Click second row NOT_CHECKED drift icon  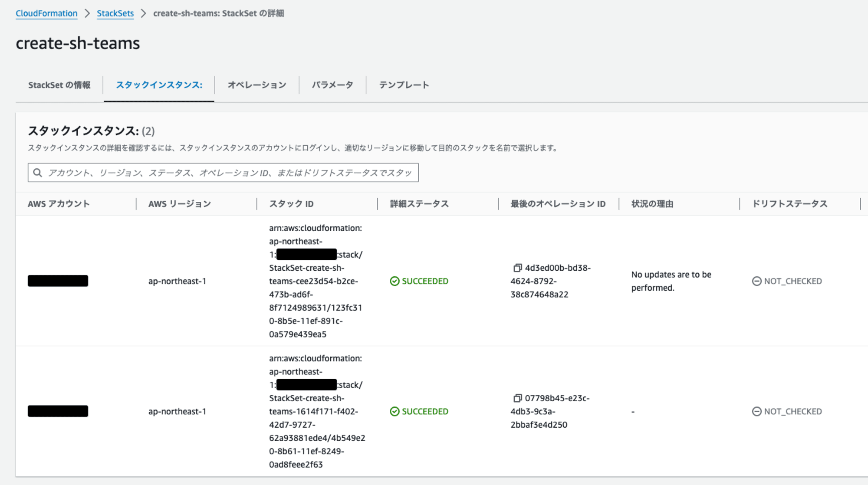[756, 411]
